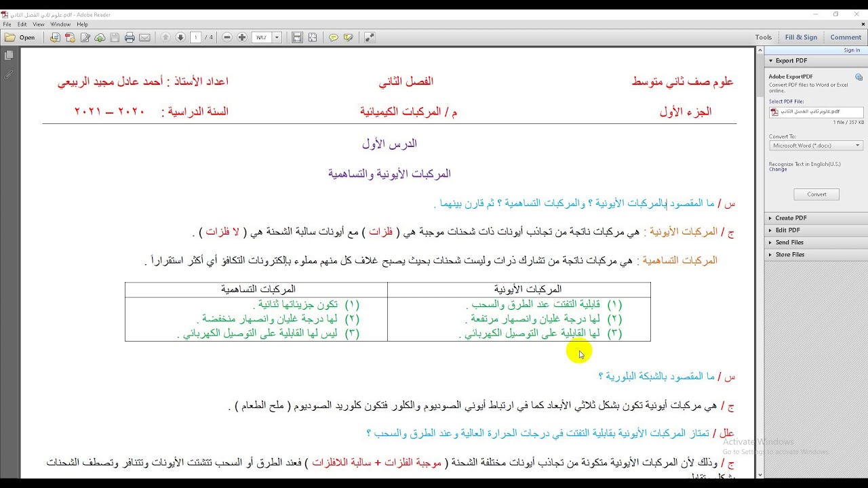This screenshot has height=488, width=868.
Task: Click the page number input field
Action: coord(196,37)
